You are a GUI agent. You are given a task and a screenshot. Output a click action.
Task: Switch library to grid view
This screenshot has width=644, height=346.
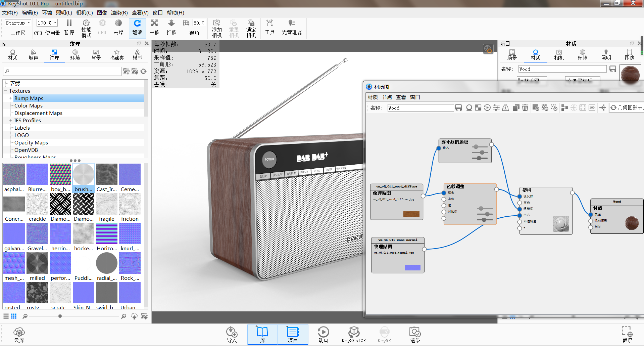click(14, 316)
